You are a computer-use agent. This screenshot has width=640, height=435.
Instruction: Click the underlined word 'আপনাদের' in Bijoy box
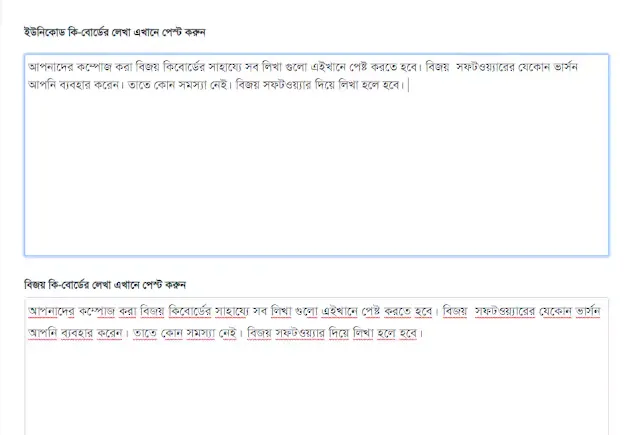click(x=51, y=311)
